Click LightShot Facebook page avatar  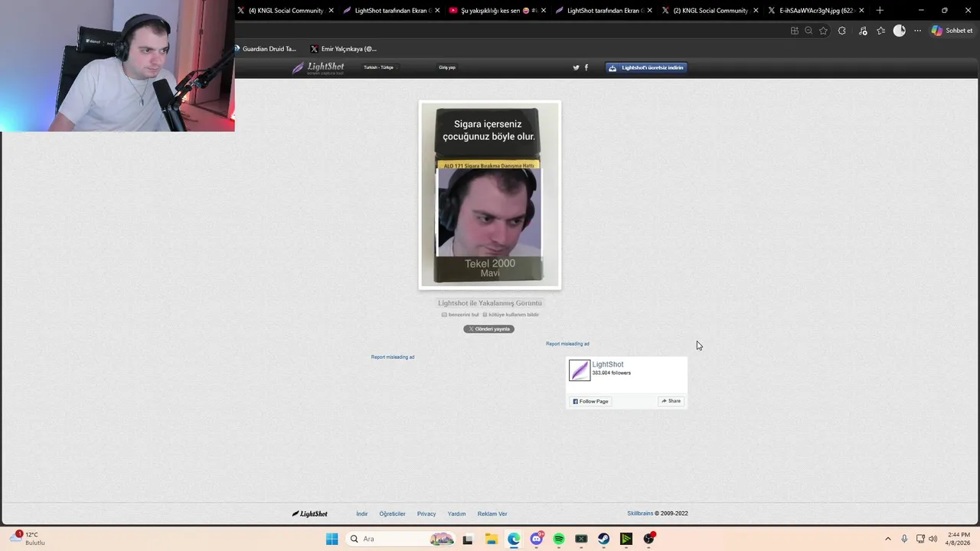(x=580, y=370)
